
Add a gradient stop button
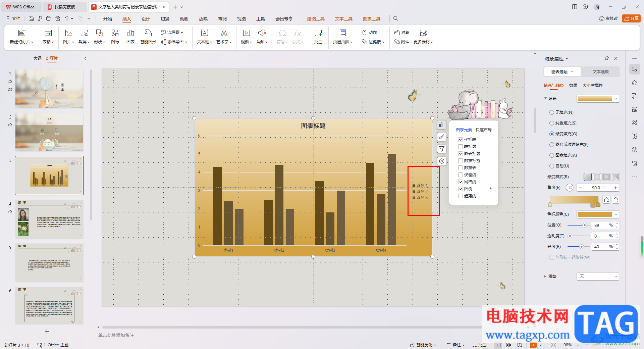[606, 200]
